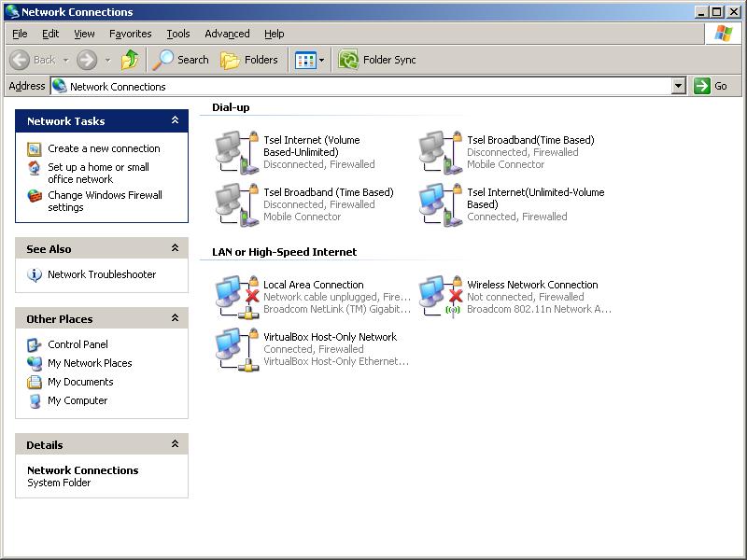This screenshot has width=747, height=560.
Task: Click the Network Troubleshooter info icon
Action: click(35, 274)
